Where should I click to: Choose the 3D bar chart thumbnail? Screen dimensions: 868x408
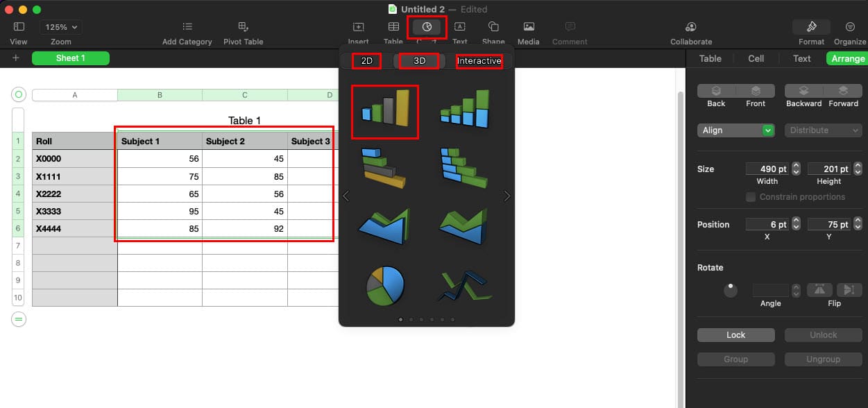tap(385, 169)
